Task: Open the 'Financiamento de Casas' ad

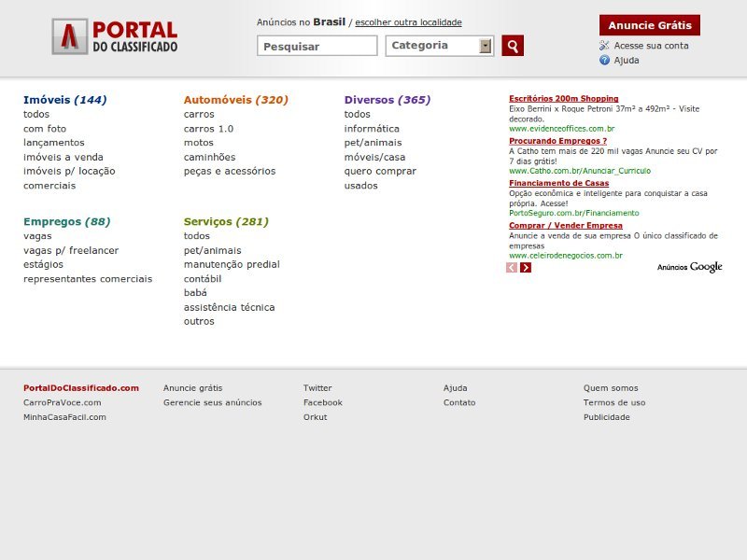Action: coord(558,183)
